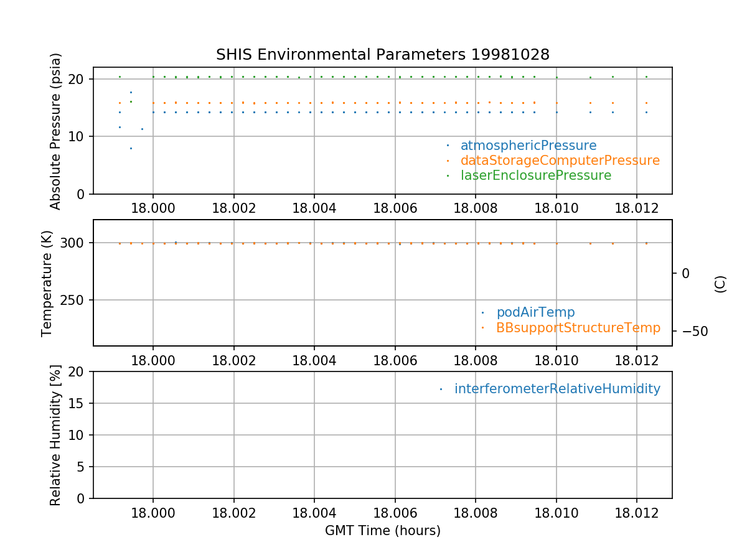The image size is (747, 560).
Task: Click the 15 tick on humidity axis
Action: (x=79, y=403)
